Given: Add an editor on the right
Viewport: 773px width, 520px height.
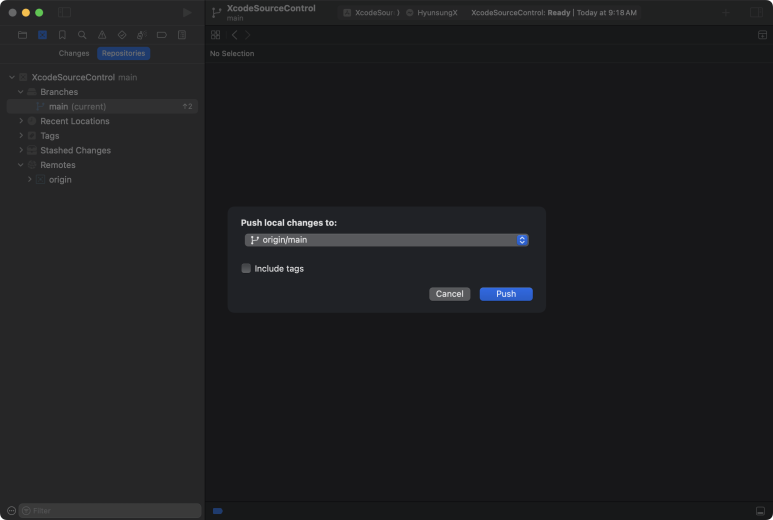Looking at the screenshot, I should pos(762,35).
